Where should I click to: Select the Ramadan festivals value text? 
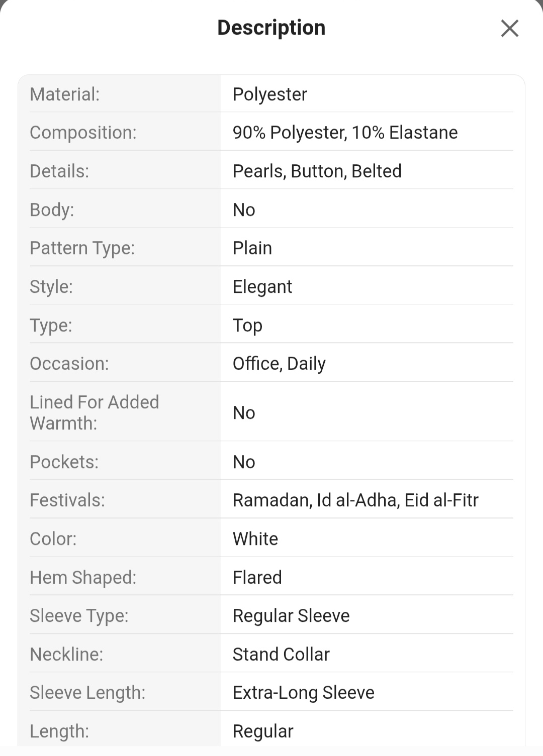pyautogui.click(x=355, y=500)
